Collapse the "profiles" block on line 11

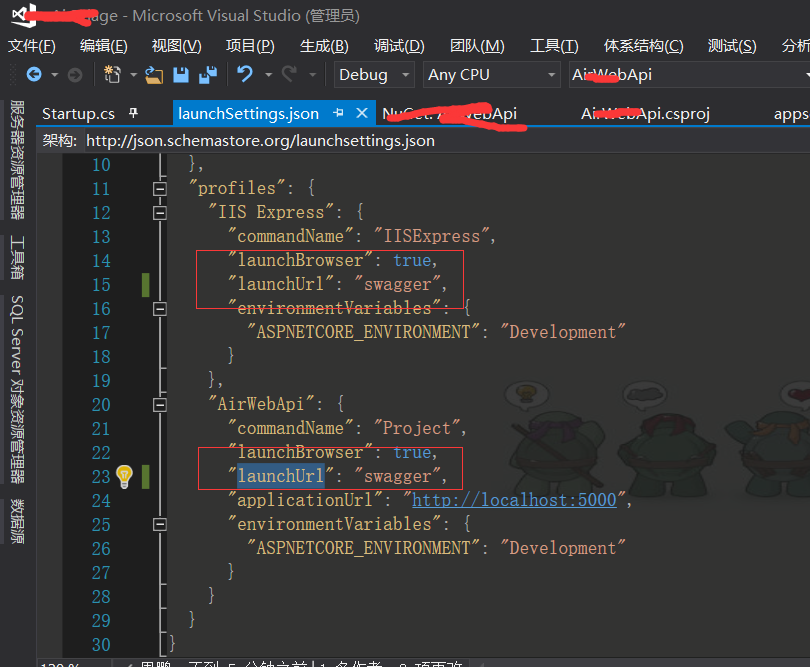160,189
